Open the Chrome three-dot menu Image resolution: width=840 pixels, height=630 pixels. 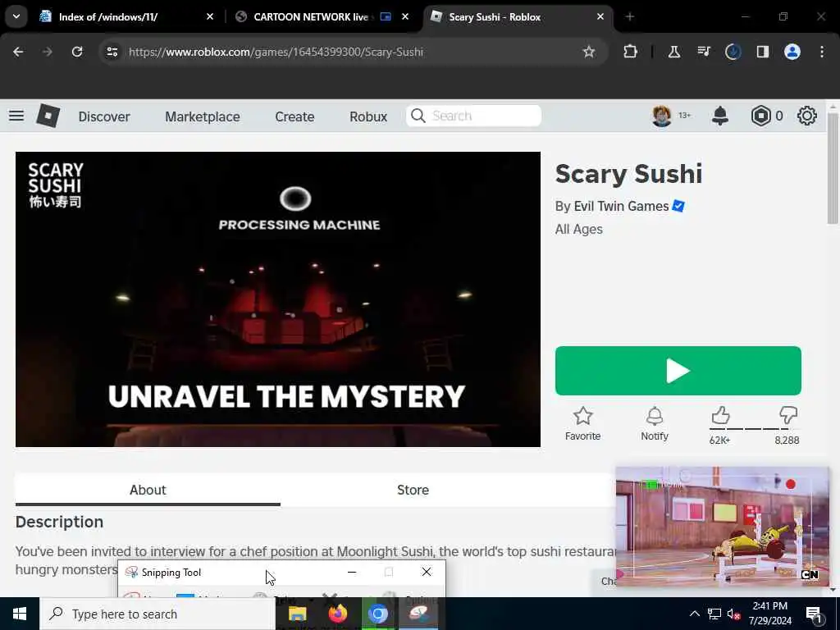822,52
